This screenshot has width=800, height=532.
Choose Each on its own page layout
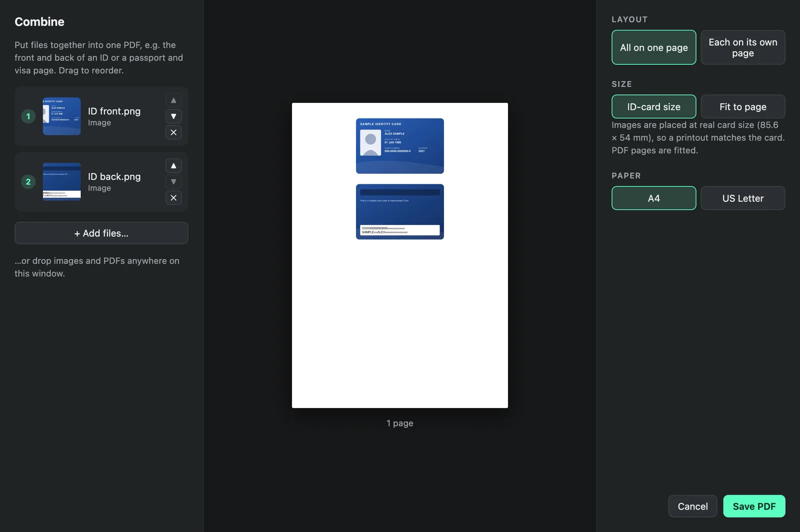[743, 47]
